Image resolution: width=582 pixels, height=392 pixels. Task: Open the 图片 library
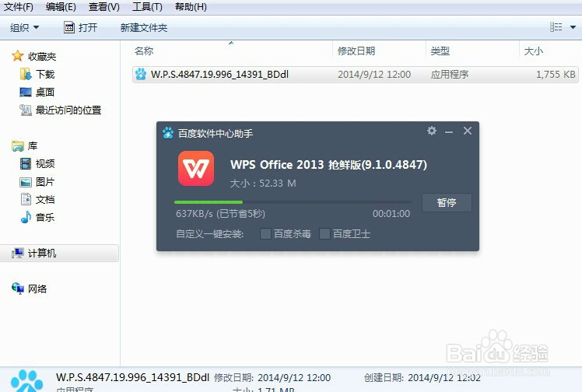[x=45, y=182]
